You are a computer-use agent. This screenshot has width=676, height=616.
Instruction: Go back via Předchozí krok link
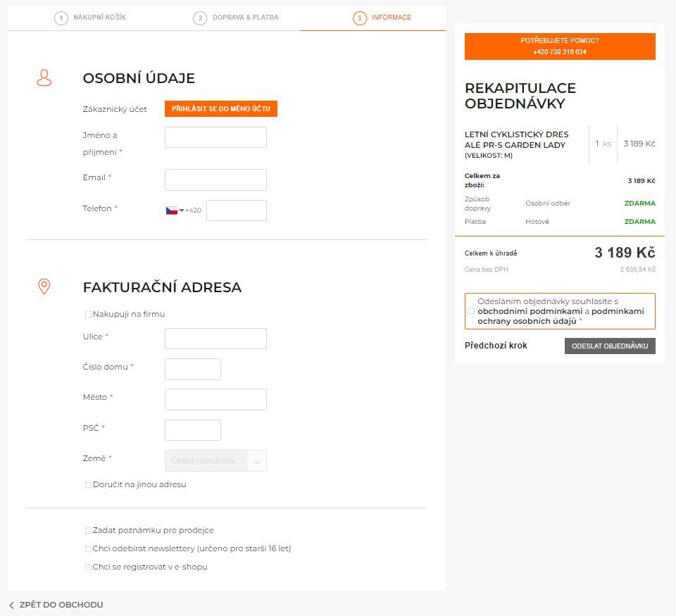[x=496, y=346]
